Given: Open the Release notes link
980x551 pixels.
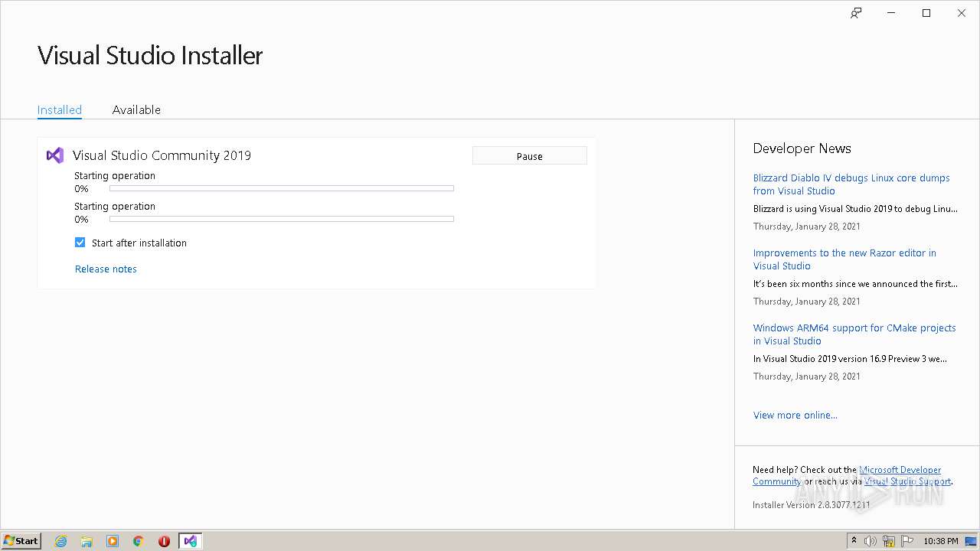Looking at the screenshot, I should pyautogui.click(x=106, y=269).
